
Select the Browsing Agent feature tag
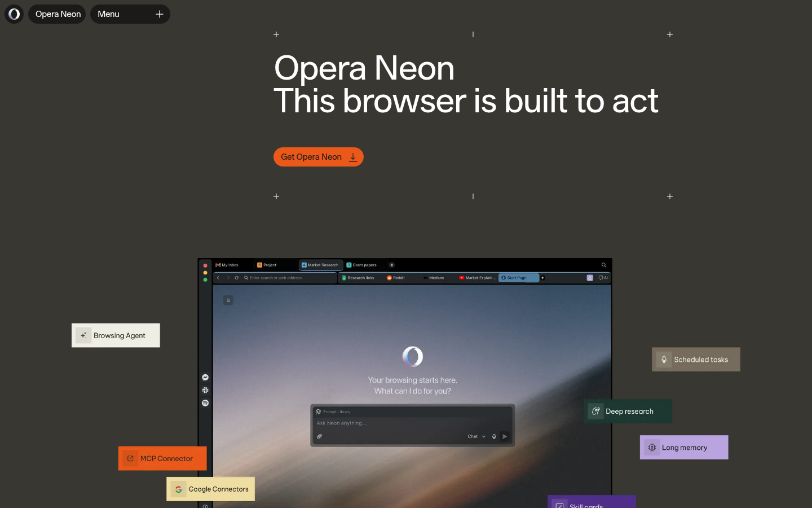click(116, 335)
